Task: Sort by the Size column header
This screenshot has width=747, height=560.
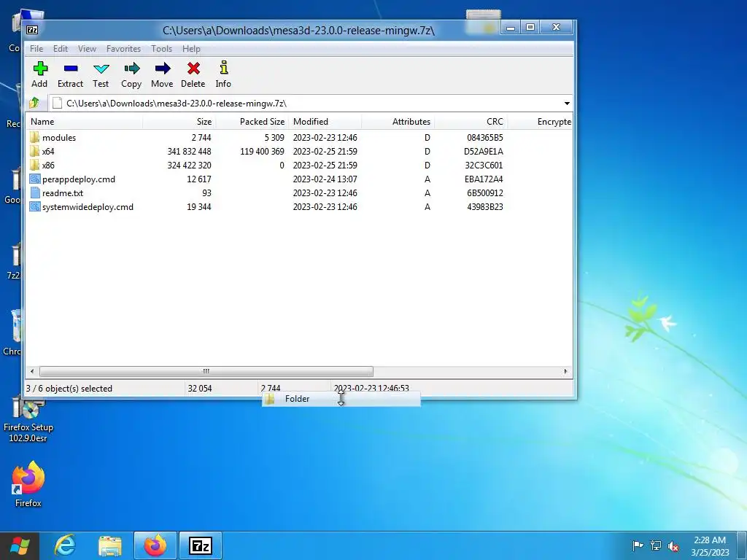Action: [x=179, y=122]
